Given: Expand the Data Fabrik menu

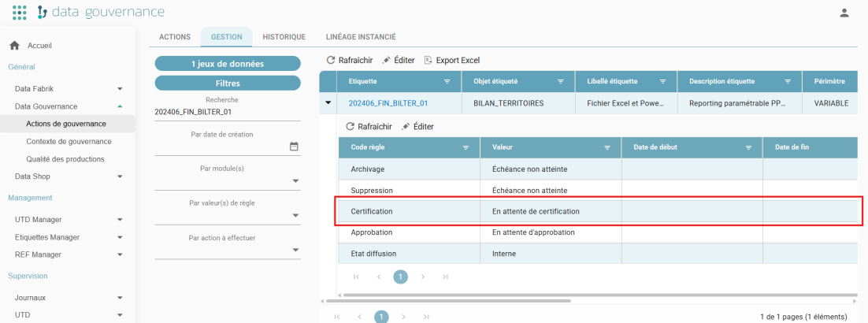Looking at the screenshot, I should pyautogui.click(x=121, y=89).
